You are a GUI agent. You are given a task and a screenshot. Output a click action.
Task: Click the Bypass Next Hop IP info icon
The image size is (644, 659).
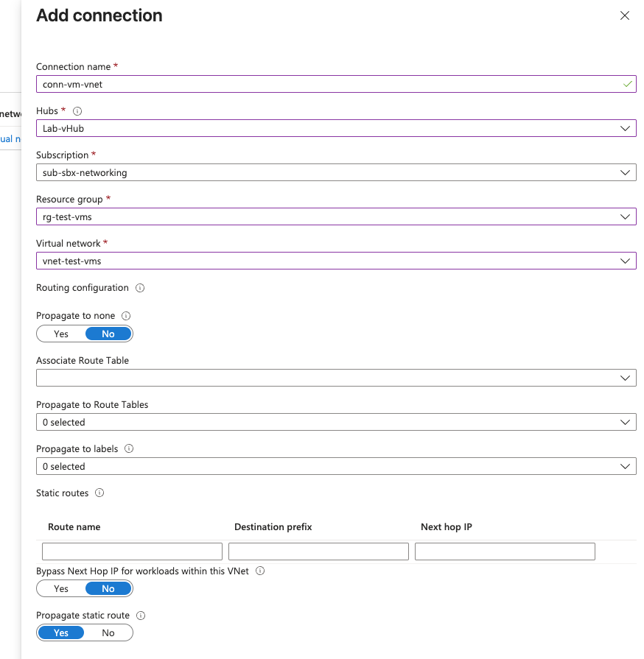pos(260,571)
